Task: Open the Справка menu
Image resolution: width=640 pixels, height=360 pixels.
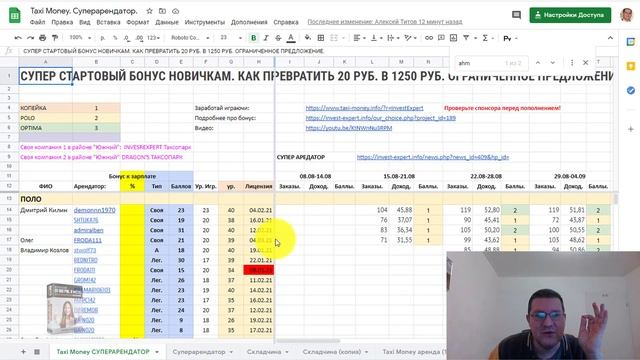Action: (286, 22)
